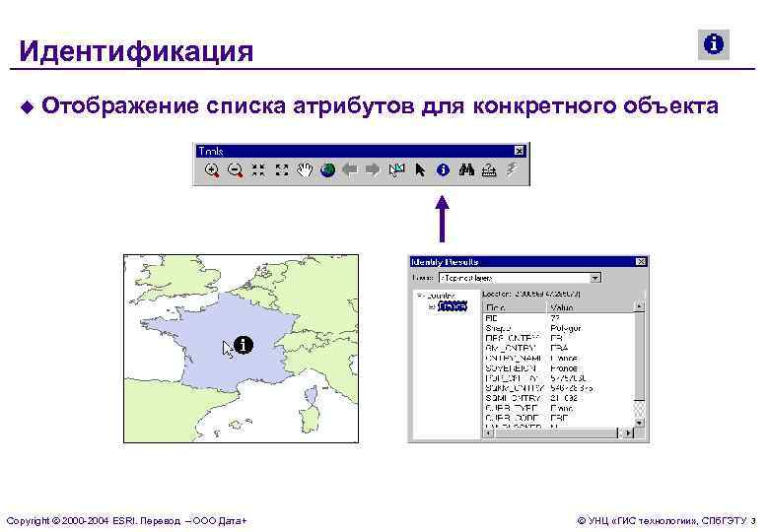Click the Location coordinates text

531,294
